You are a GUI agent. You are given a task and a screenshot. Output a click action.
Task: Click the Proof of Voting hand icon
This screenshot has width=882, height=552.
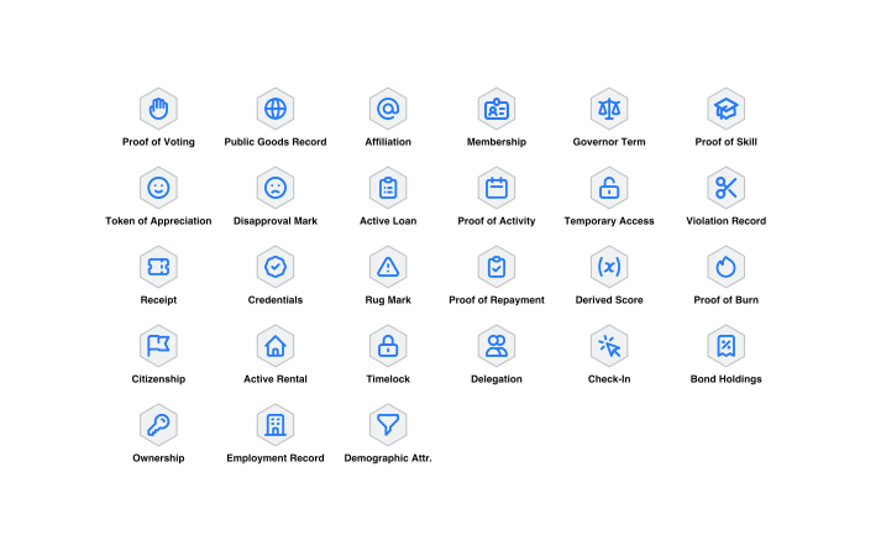(x=158, y=108)
